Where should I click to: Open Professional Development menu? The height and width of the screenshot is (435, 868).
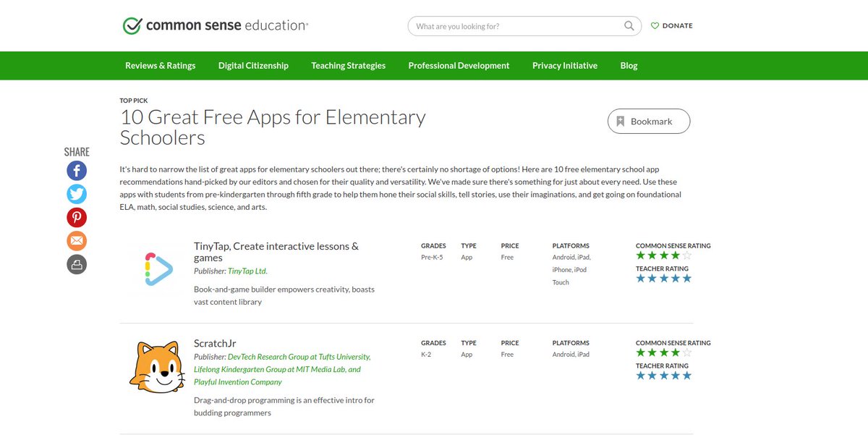459,65
